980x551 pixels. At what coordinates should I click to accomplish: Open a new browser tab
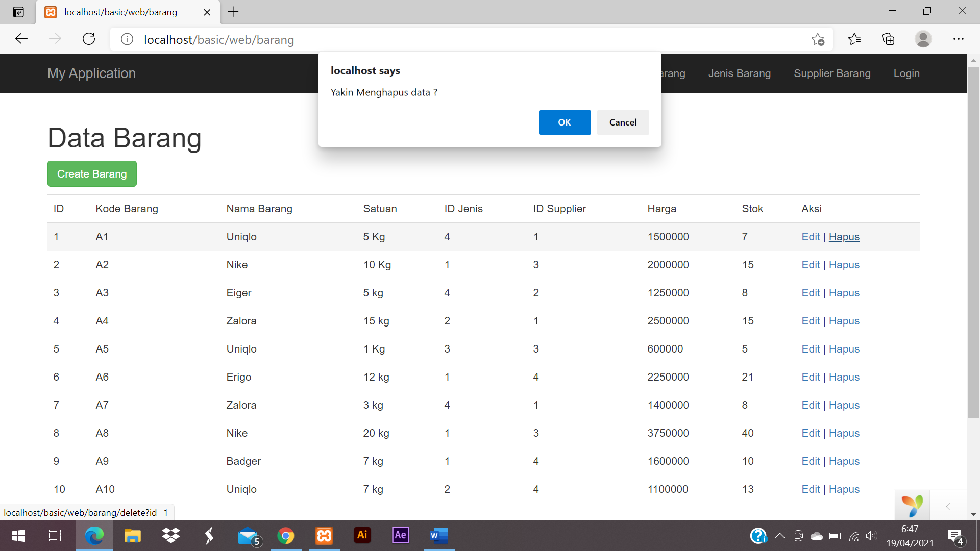tap(233, 12)
